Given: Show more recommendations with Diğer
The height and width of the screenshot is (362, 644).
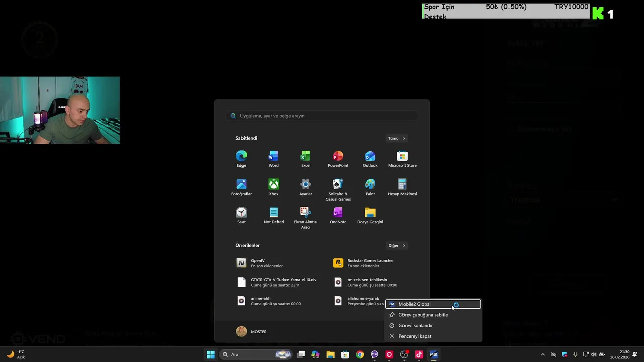Looking at the screenshot, I should pyautogui.click(x=396, y=245).
